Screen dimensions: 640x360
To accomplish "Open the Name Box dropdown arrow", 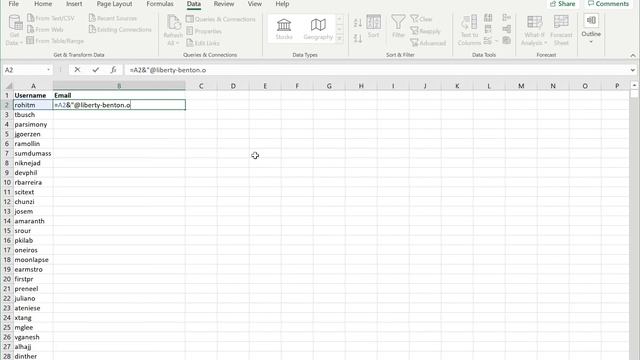I will [49, 70].
